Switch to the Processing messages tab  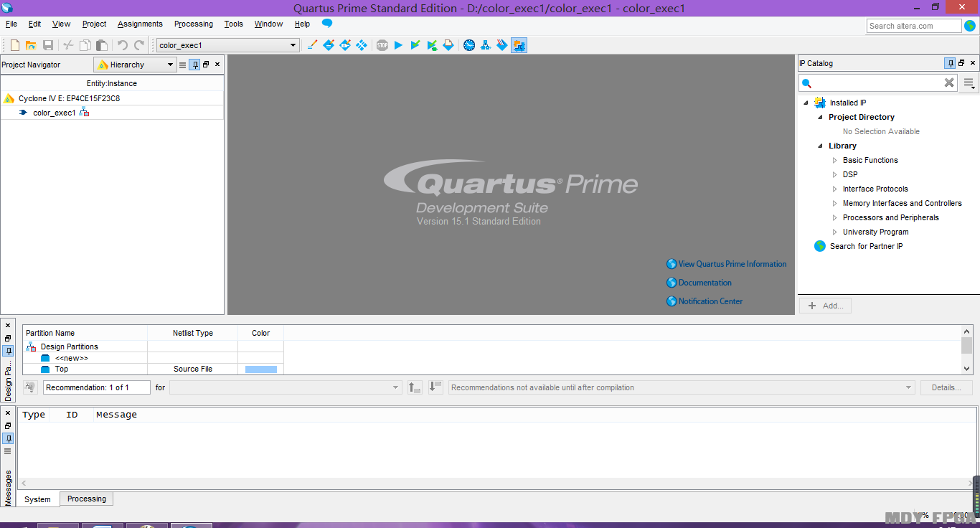pos(87,499)
